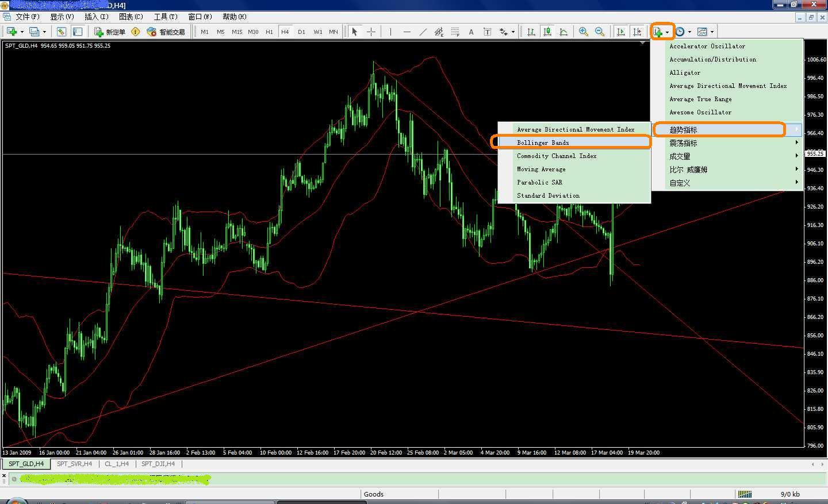
Task: Open the chart profiles icon
Action: [x=34, y=32]
